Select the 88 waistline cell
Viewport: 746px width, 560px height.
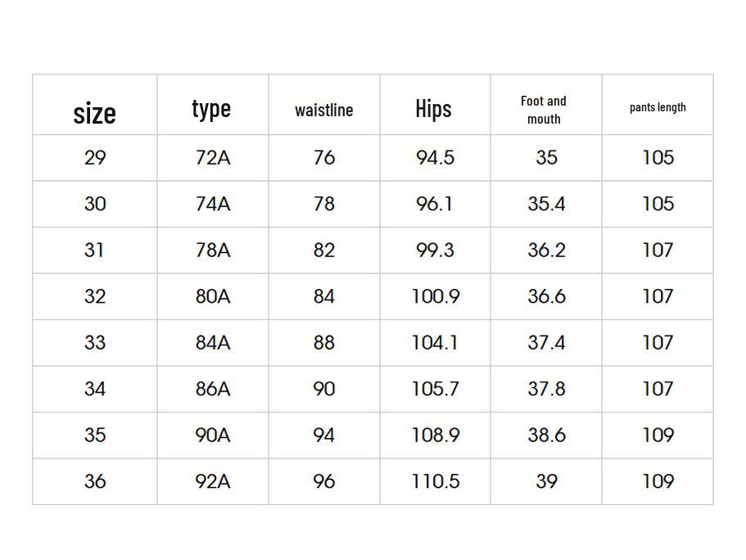[324, 343]
